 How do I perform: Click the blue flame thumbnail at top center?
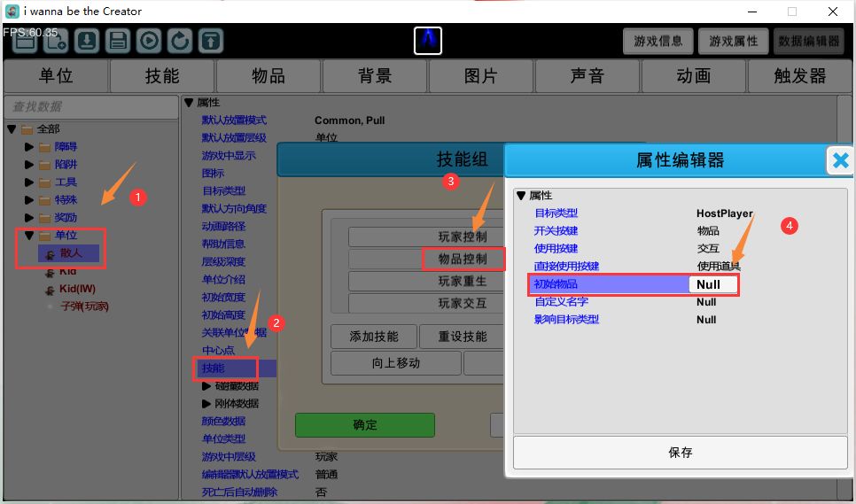tap(427, 41)
